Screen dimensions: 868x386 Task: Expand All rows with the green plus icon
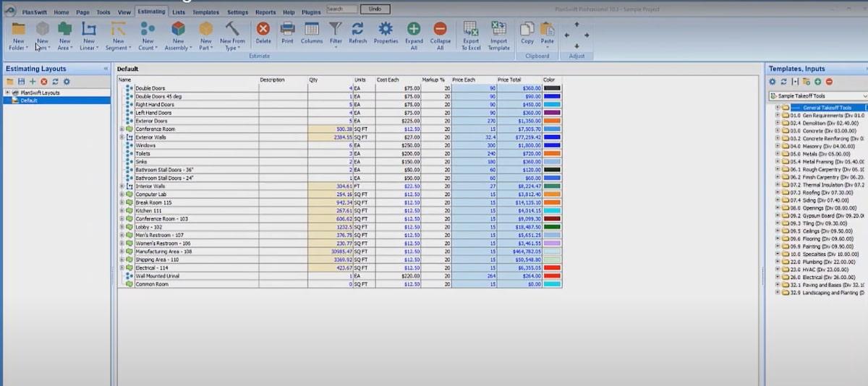pyautogui.click(x=414, y=29)
